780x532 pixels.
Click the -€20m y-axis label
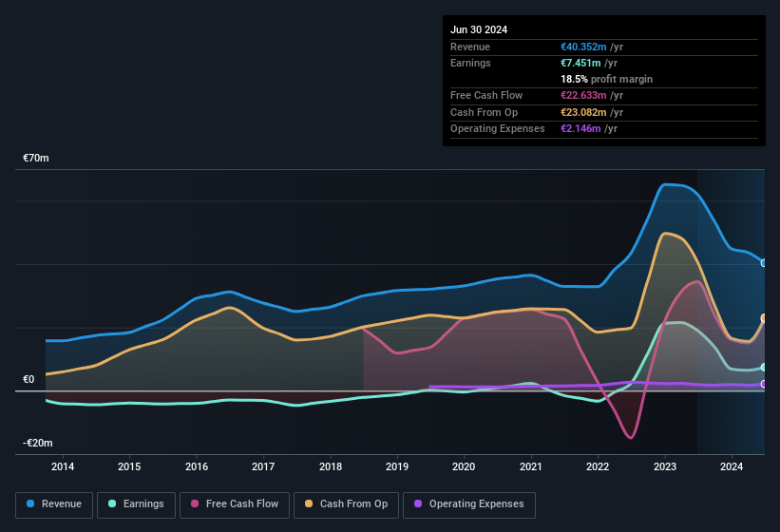[x=38, y=443]
